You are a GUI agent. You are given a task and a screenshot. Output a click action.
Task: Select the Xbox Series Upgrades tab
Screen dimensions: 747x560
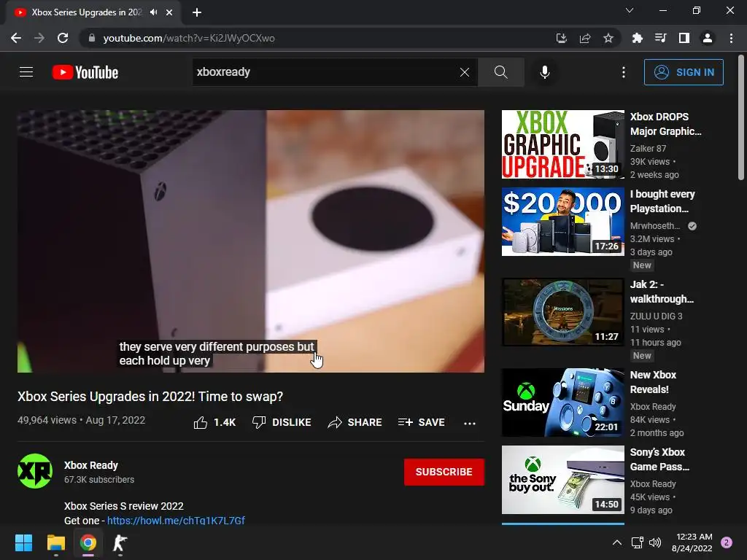click(x=86, y=12)
